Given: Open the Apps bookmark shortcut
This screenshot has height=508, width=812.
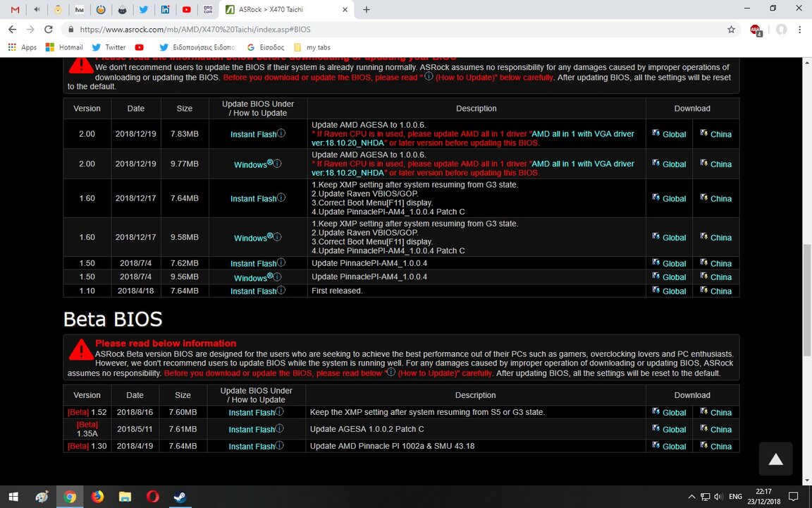Looking at the screenshot, I should tap(23, 47).
